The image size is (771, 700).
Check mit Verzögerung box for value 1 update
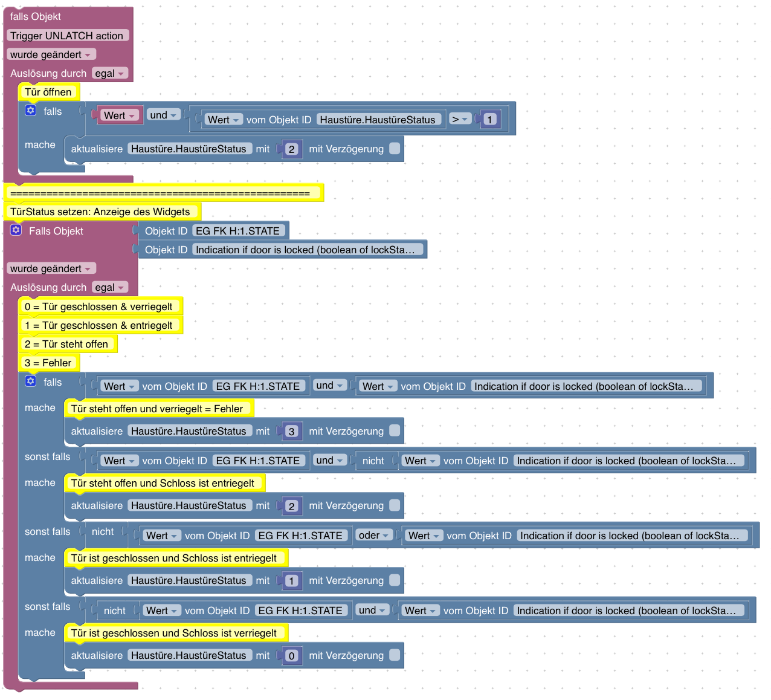pyautogui.click(x=395, y=580)
